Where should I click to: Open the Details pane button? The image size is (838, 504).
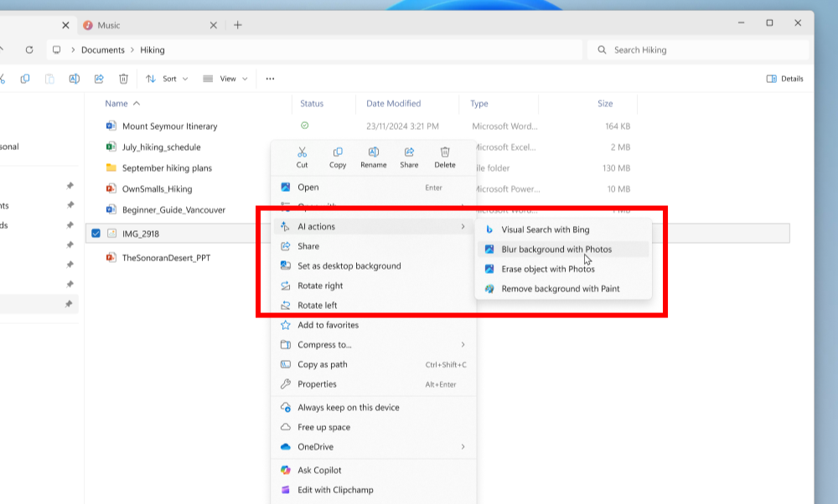784,79
